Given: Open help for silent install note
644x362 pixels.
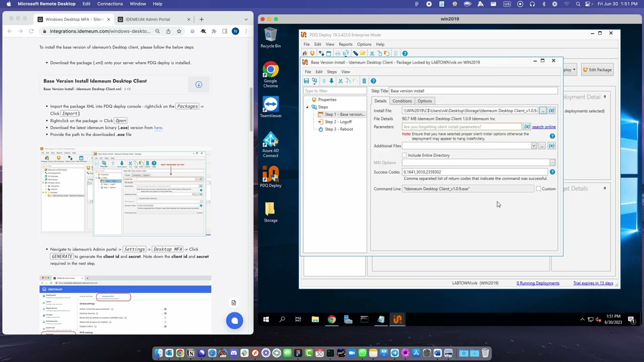Looking at the screenshot, I should pos(552,136).
